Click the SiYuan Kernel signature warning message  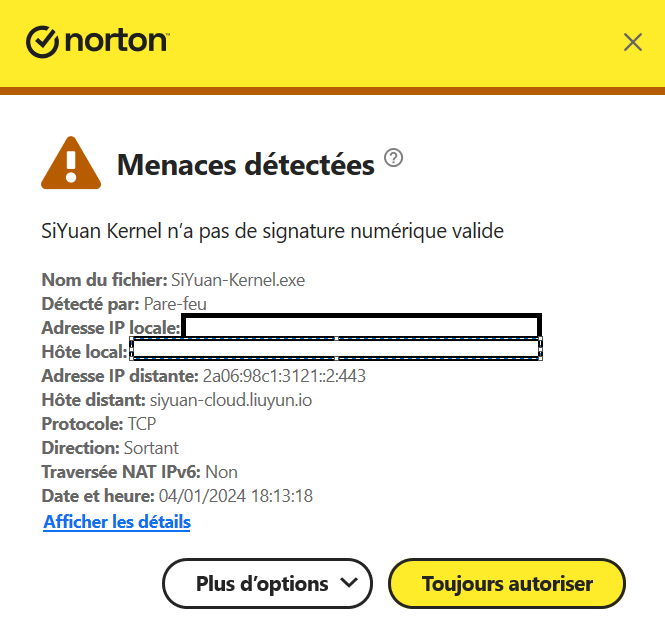coord(272,231)
